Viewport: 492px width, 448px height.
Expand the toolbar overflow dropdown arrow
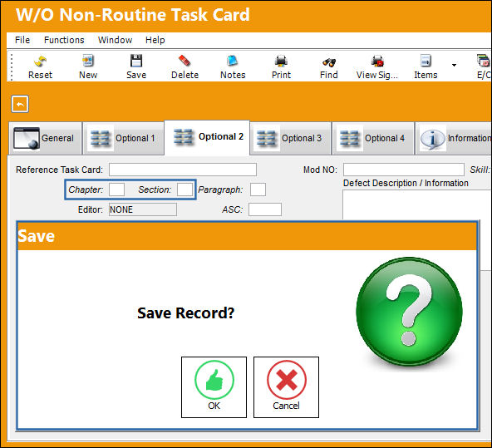[454, 66]
